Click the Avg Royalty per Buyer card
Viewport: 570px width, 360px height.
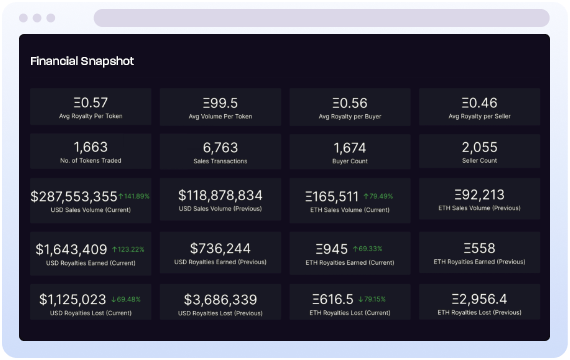pyautogui.click(x=350, y=107)
